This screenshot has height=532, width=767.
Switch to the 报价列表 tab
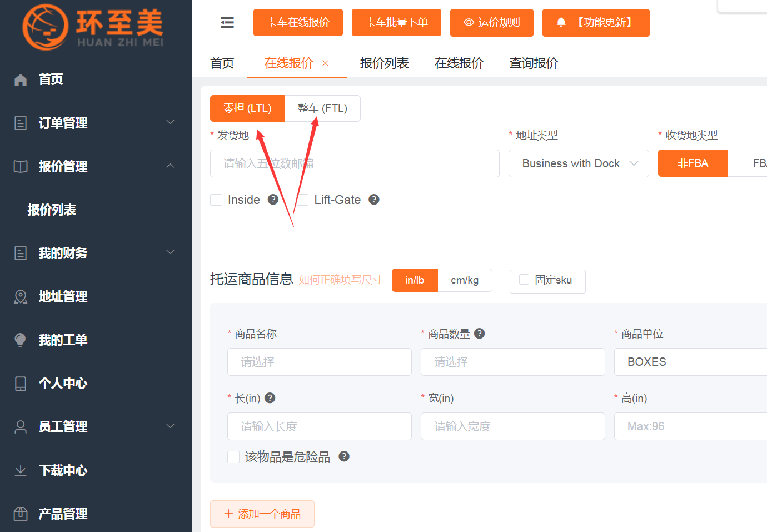click(x=385, y=63)
